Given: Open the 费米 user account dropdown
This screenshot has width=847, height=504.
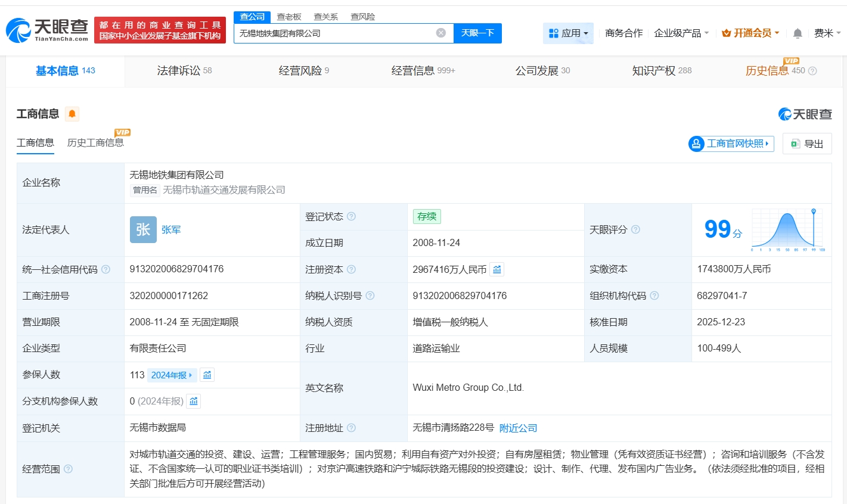Looking at the screenshot, I should 827,33.
